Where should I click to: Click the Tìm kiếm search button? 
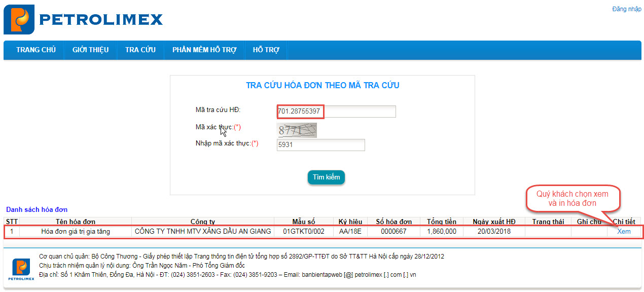(x=326, y=177)
